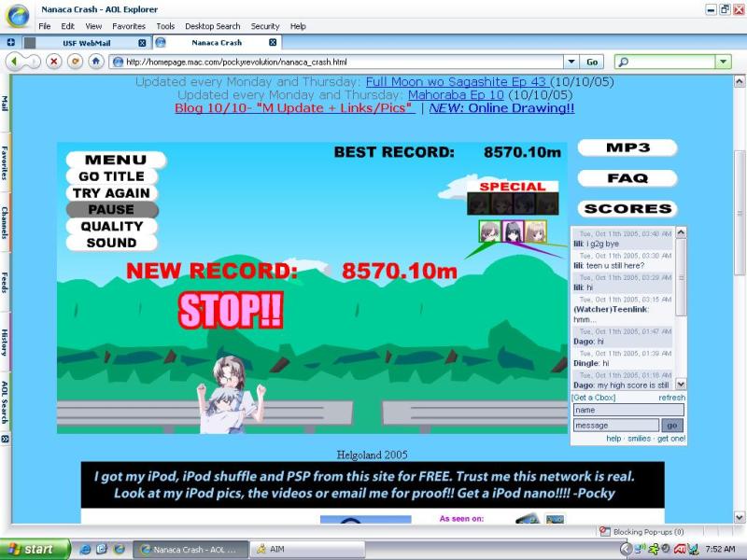The image size is (747, 560).
Task: Click the URL address bar field
Action: pyautogui.click(x=336, y=62)
